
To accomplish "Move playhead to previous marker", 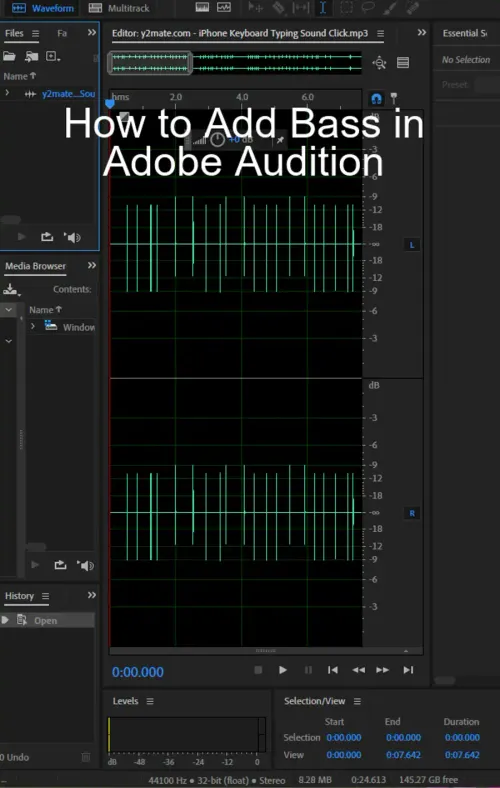I will point(333,670).
